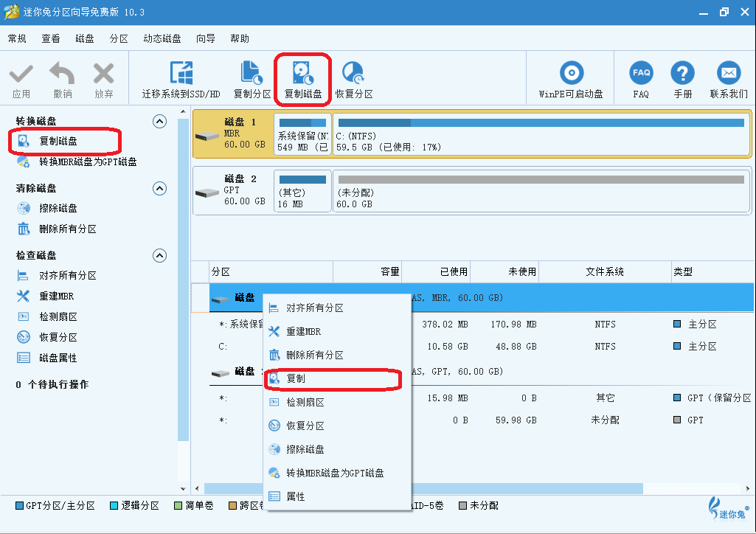Viewport: 756px width, 534px height.
Task: Open 属性 from the context menu
Action: (339, 496)
